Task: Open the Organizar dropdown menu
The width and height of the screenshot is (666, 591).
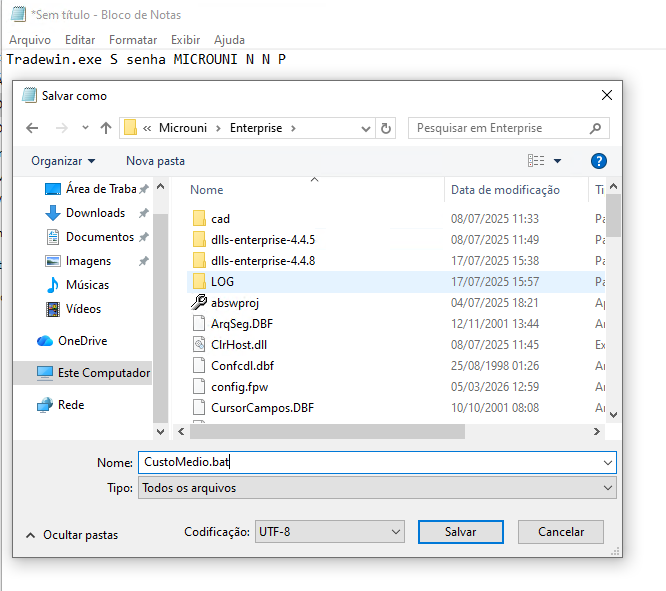Action: point(63,161)
